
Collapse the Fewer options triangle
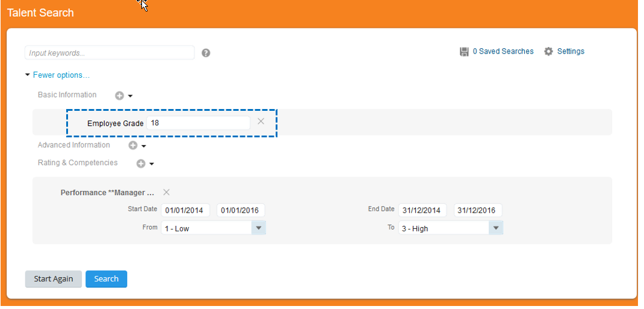point(28,75)
